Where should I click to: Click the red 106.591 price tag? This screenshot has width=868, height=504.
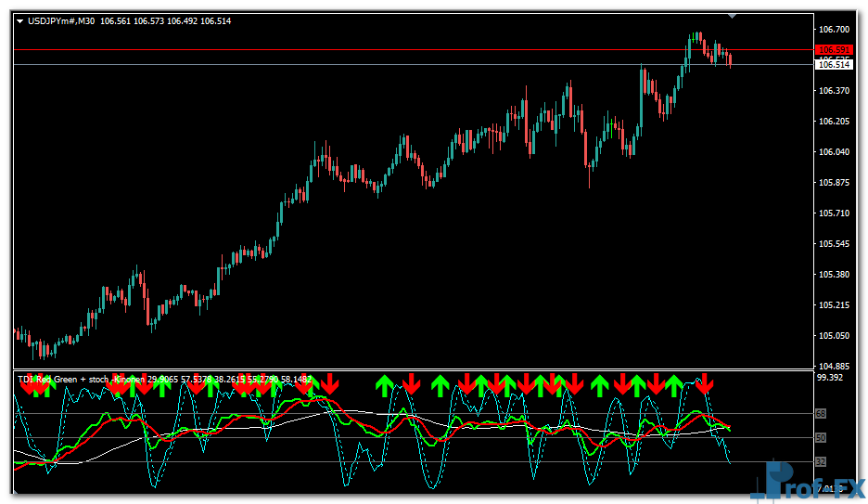pos(833,49)
